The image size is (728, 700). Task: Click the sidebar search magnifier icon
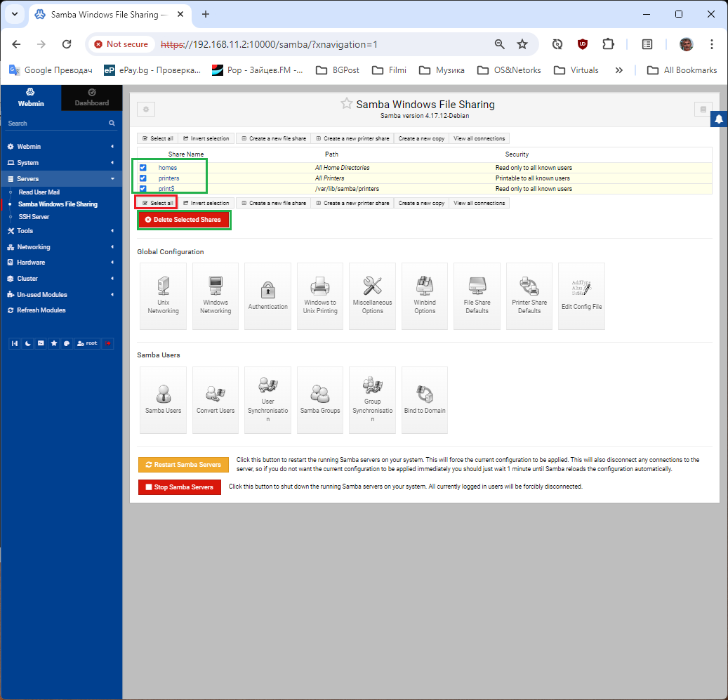pyautogui.click(x=112, y=123)
